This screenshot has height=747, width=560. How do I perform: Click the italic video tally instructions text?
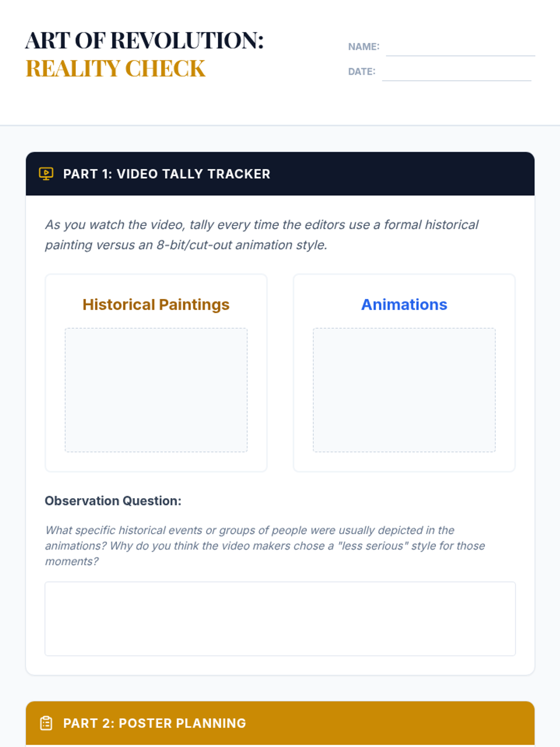(x=261, y=234)
